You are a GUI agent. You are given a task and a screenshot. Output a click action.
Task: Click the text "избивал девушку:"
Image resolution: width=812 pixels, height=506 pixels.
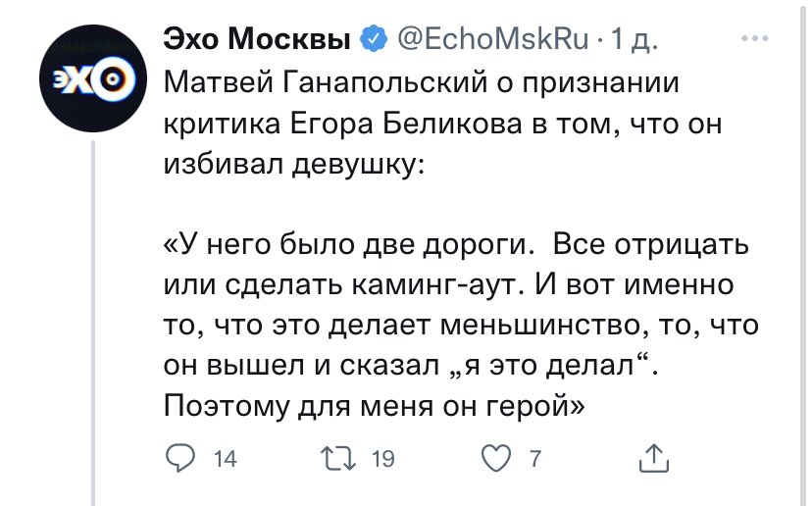click(293, 163)
